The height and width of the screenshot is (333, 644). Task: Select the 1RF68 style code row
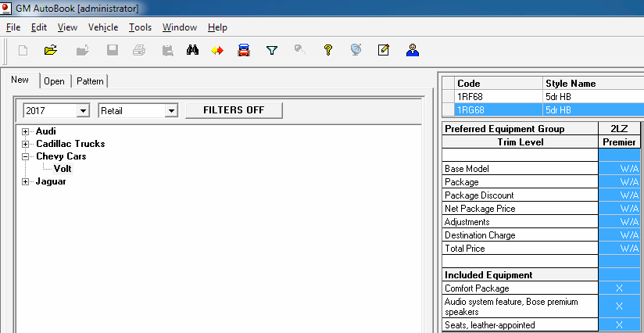499,97
